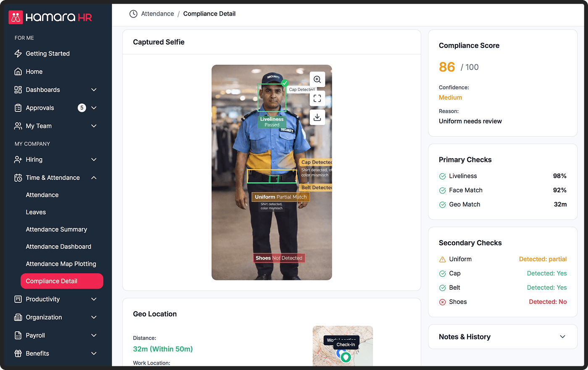Click the Productivity board icon
588x370 pixels.
point(18,299)
